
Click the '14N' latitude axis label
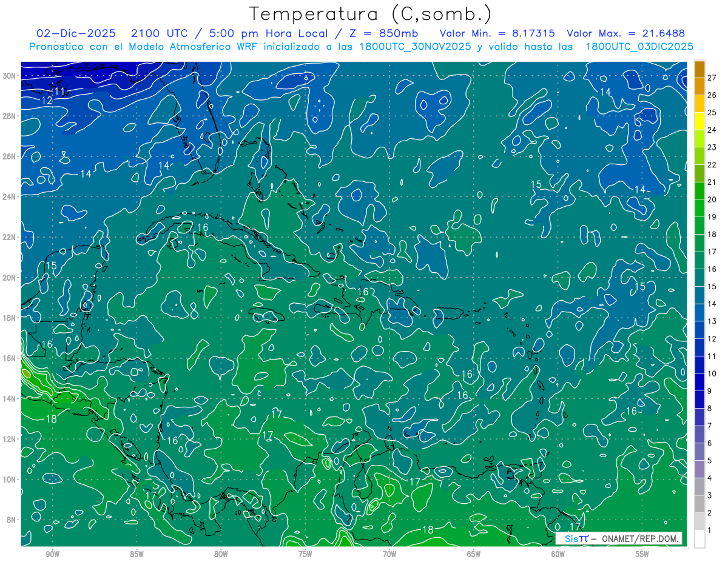pos(10,398)
